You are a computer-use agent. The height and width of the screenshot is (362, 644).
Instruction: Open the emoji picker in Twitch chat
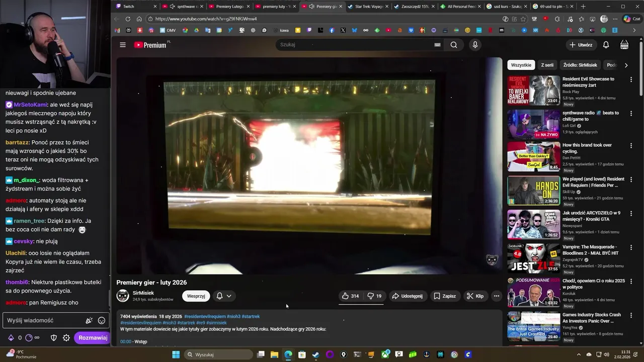coord(102,320)
